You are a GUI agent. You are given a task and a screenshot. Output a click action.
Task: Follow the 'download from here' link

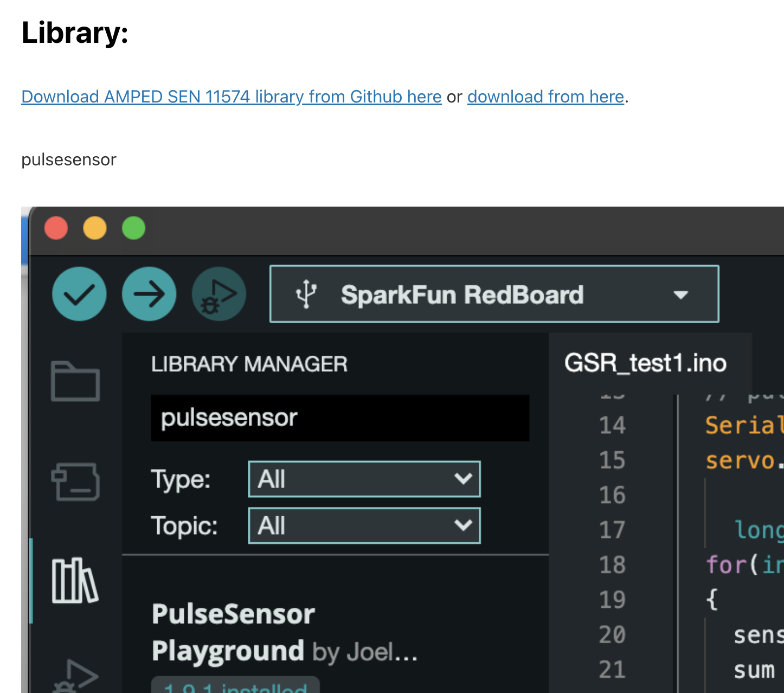point(545,97)
